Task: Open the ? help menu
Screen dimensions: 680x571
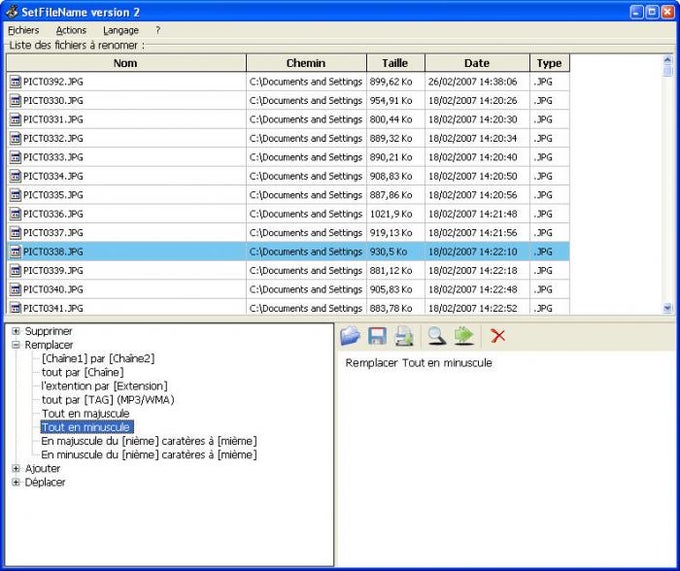Action: point(158,30)
